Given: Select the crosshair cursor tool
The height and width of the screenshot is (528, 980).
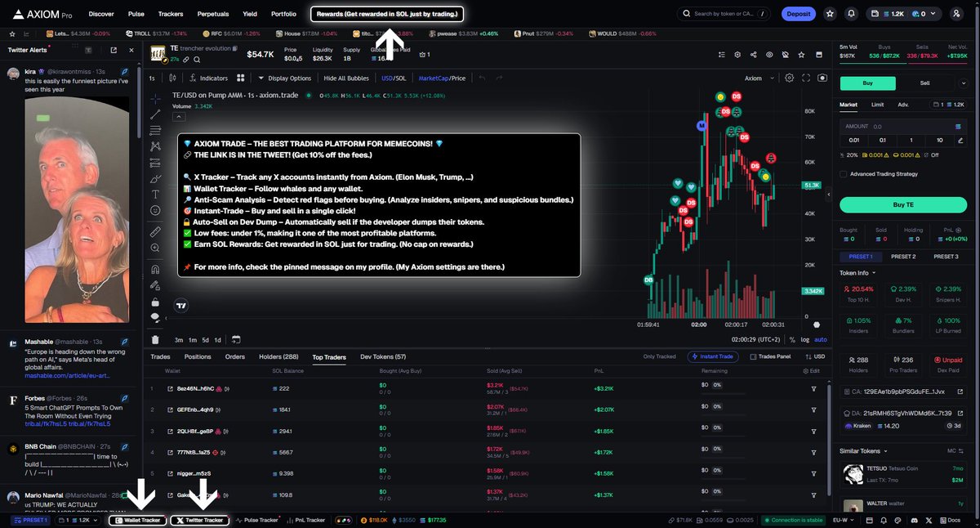Looking at the screenshot, I should (x=155, y=98).
